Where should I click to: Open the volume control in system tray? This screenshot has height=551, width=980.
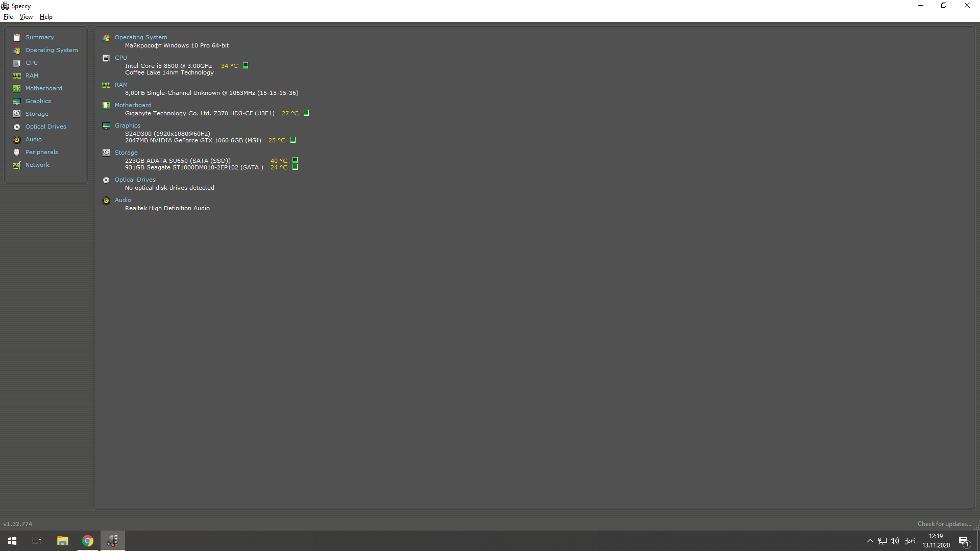[895, 541]
